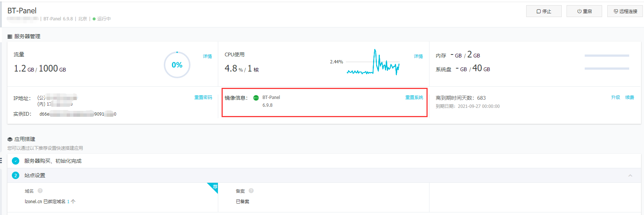
Task: Click the 北京 region label
Action: point(83,19)
